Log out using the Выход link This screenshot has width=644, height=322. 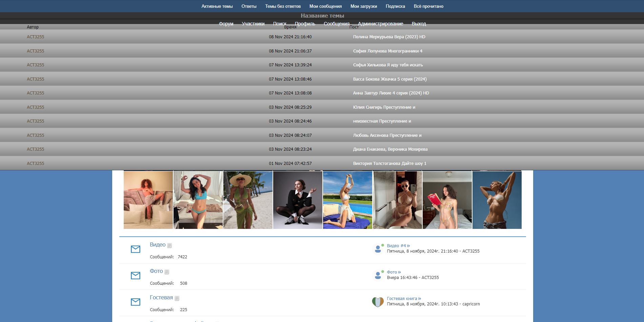click(x=419, y=24)
